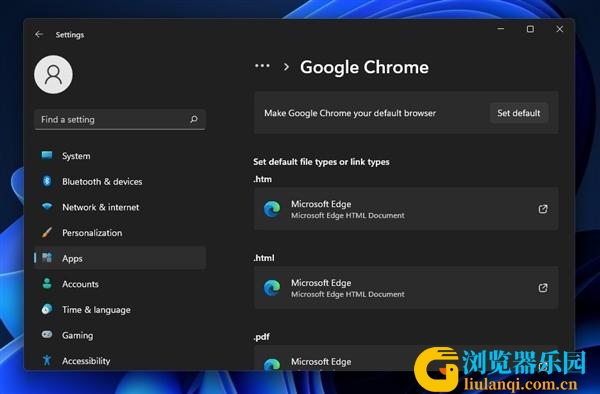Select Apps in the sidebar
This screenshot has height=394, width=600.
(120, 258)
